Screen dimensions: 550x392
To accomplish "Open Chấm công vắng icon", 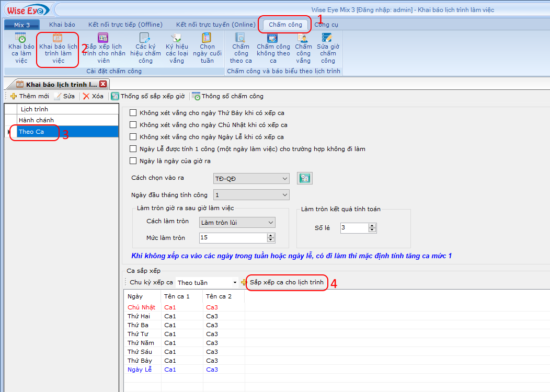I will [303, 48].
